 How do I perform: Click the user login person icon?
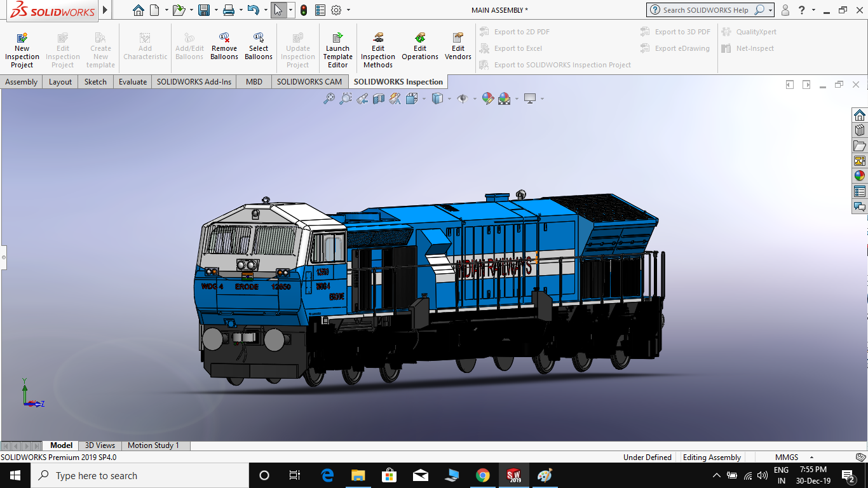785,10
